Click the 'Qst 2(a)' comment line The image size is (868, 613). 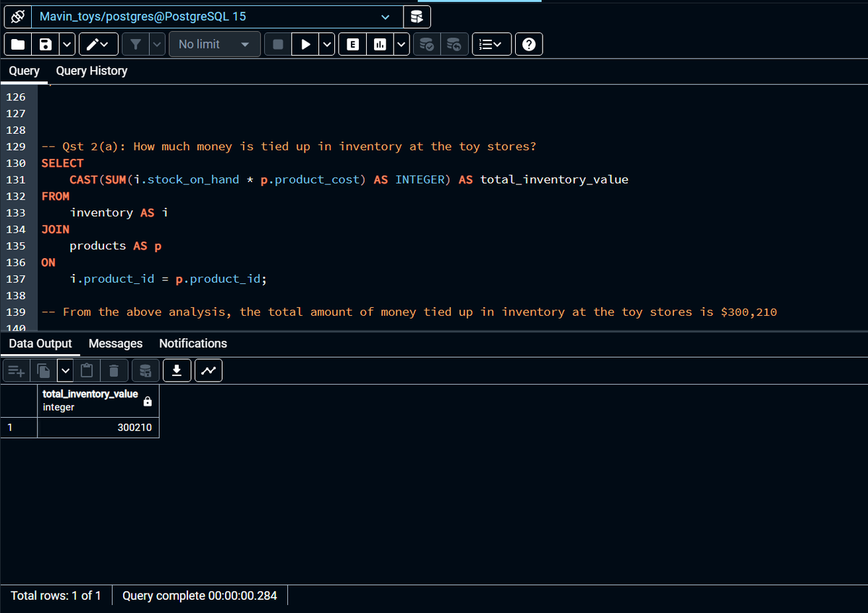(289, 147)
